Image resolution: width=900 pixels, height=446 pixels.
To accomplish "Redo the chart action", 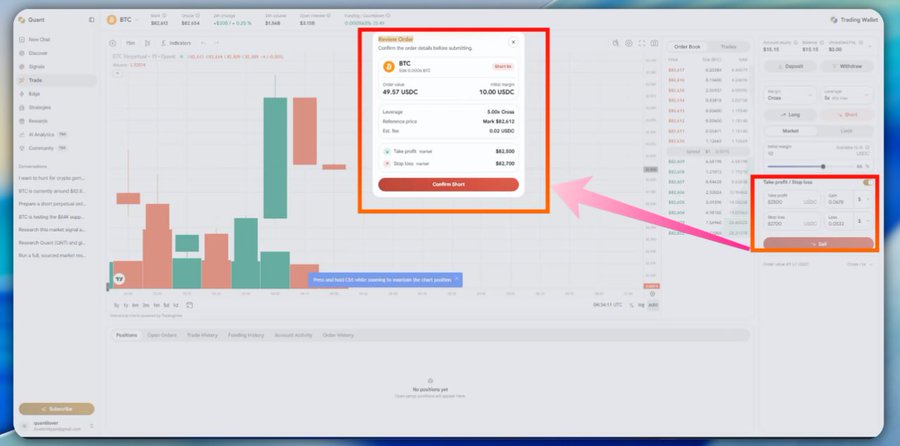I will [216, 43].
